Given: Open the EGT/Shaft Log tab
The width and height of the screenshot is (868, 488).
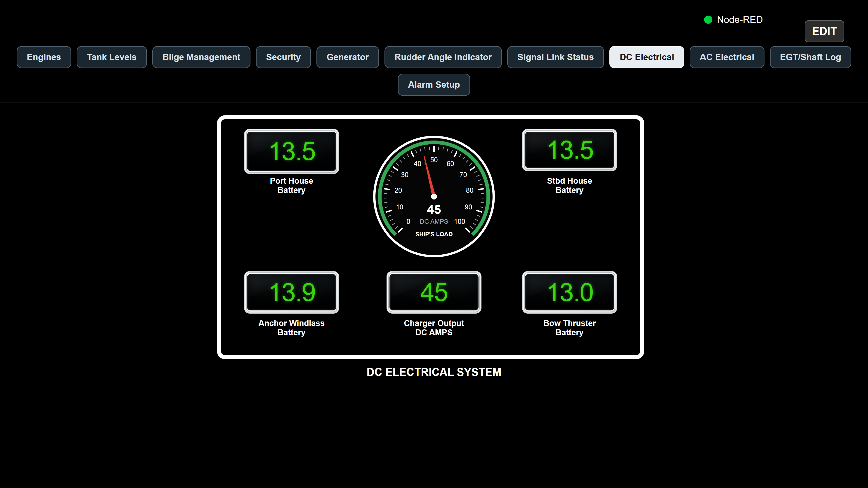Looking at the screenshot, I should pyautogui.click(x=810, y=57).
